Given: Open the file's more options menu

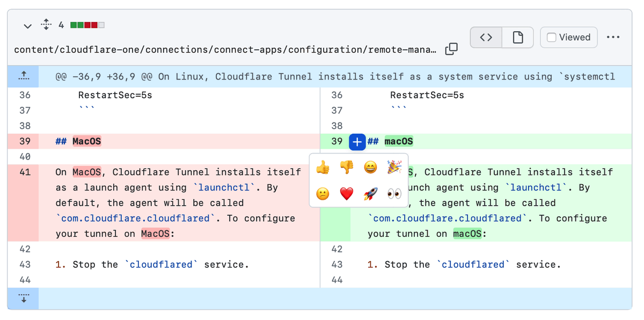Looking at the screenshot, I should pyautogui.click(x=613, y=37).
